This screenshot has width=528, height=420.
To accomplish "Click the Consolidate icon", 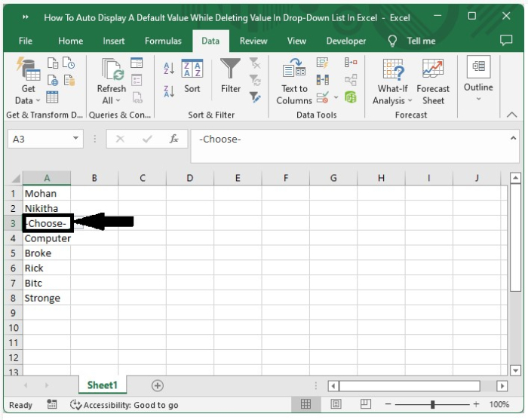I will 351,63.
